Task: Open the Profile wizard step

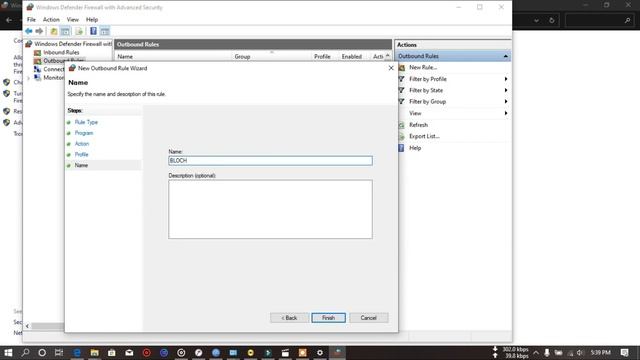Action: pos(81,154)
